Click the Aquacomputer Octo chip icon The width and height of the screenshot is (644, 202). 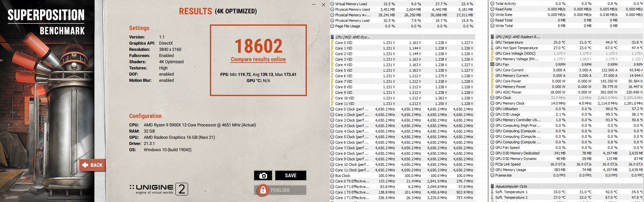492,186
